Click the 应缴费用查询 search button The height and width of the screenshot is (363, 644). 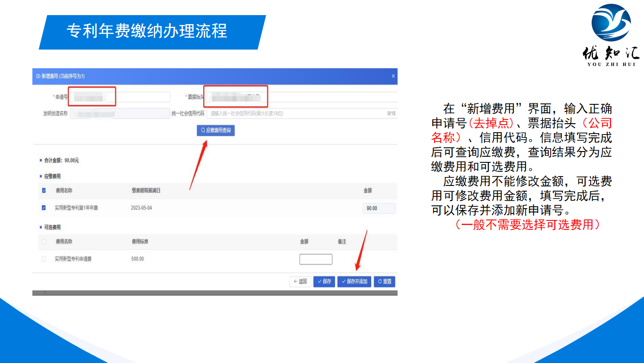pyautogui.click(x=216, y=130)
